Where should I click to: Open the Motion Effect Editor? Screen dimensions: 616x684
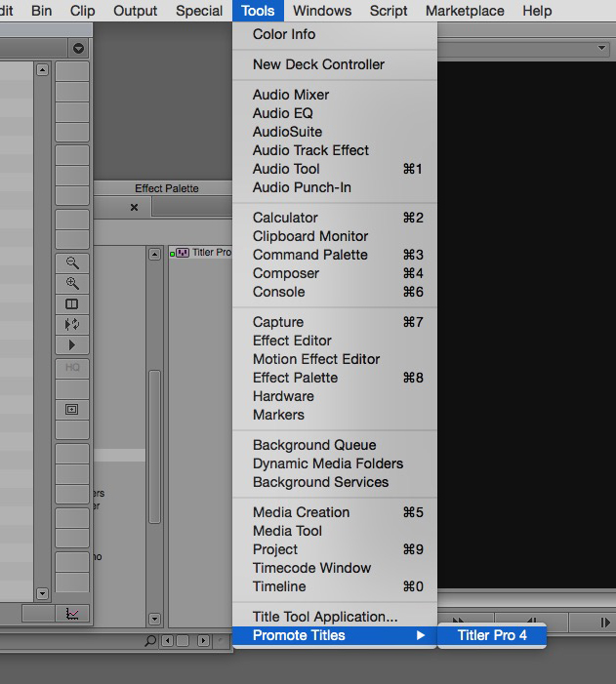pyautogui.click(x=335, y=359)
